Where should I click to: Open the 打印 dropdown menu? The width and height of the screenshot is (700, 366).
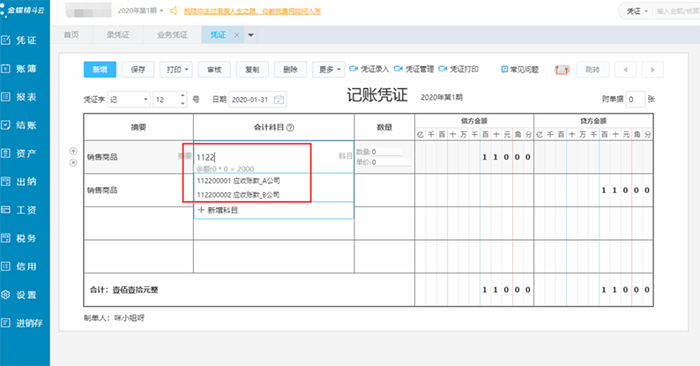[176, 70]
